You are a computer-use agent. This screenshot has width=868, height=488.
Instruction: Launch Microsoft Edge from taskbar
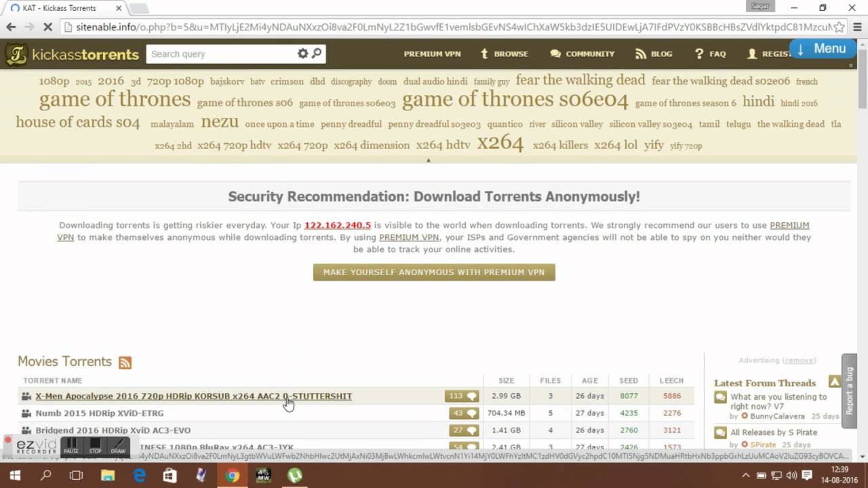tap(139, 475)
